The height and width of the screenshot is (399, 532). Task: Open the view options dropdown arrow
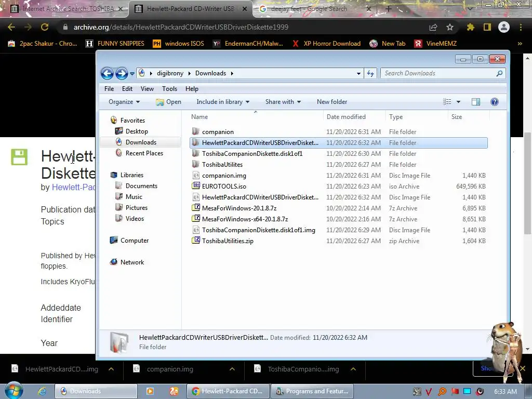tap(458, 102)
